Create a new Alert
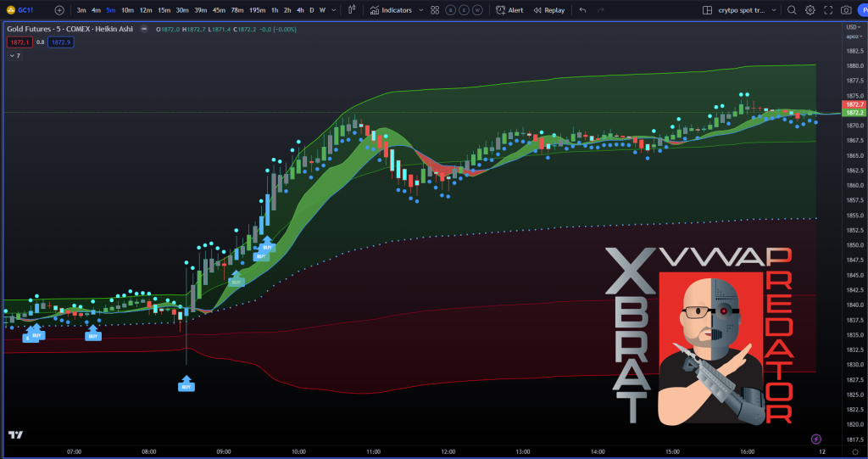This screenshot has height=459, width=868. click(509, 10)
